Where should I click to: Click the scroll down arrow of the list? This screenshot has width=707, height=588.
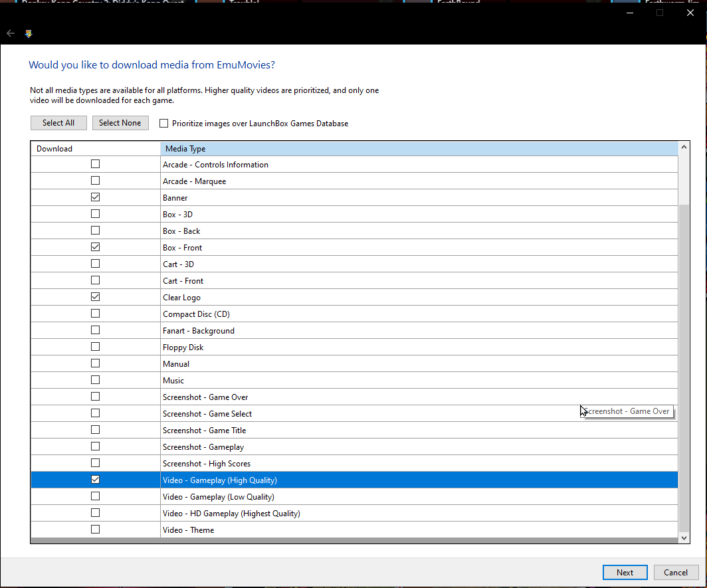point(684,537)
